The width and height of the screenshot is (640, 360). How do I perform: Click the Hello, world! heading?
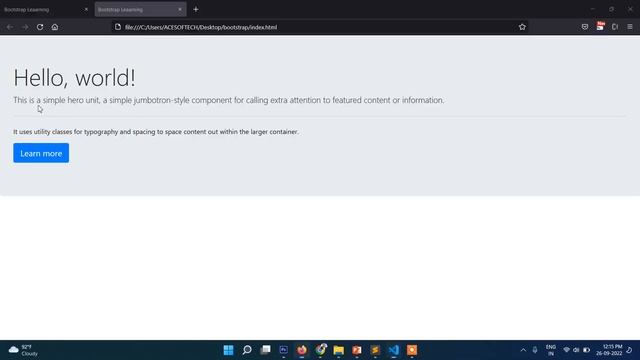pyautogui.click(x=74, y=78)
